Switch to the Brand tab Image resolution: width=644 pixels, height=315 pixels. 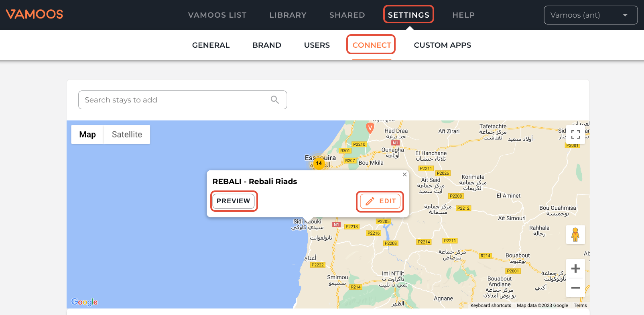click(266, 45)
